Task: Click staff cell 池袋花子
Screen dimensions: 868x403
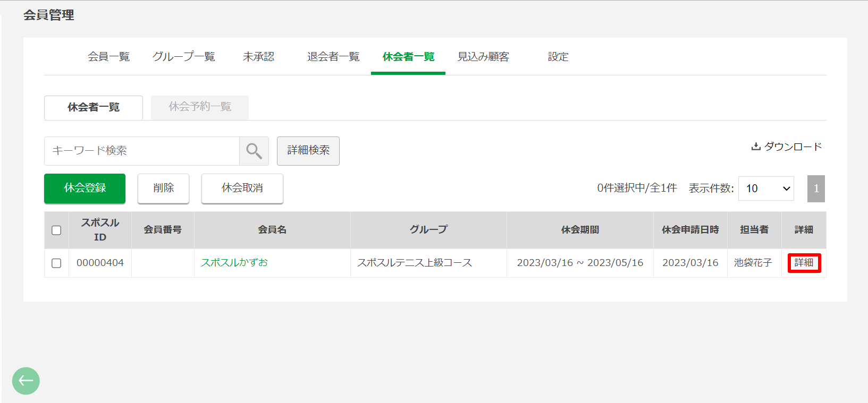Action: [753, 263]
